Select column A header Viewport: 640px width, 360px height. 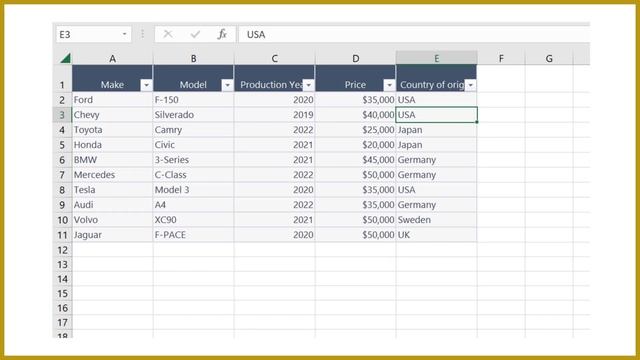click(x=112, y=58)
